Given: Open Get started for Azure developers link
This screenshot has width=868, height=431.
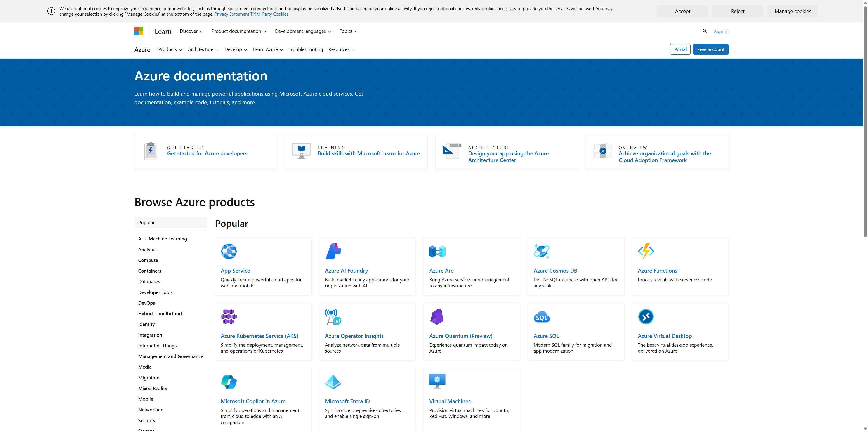Looking at the screenshot, I should (x=207, y=153).
